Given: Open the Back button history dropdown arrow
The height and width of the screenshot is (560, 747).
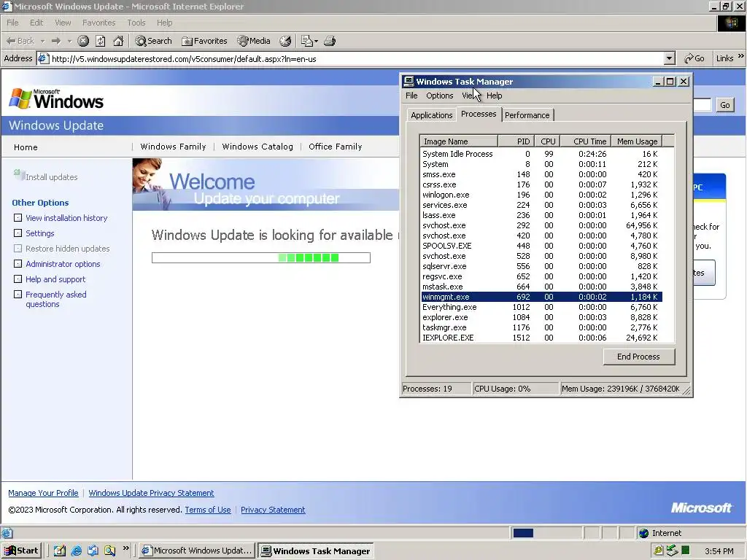Looking at the screenshot, I should (x=42, y=41).
